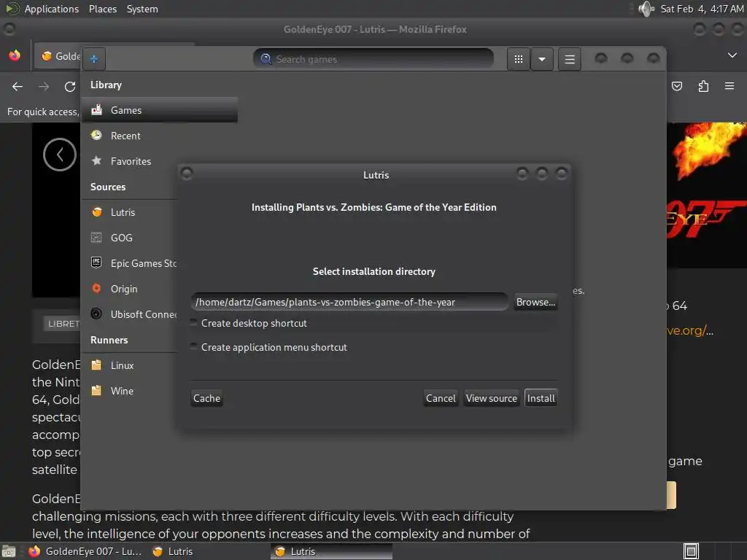
Task: Open the Places menu
Action: point(103,9)
